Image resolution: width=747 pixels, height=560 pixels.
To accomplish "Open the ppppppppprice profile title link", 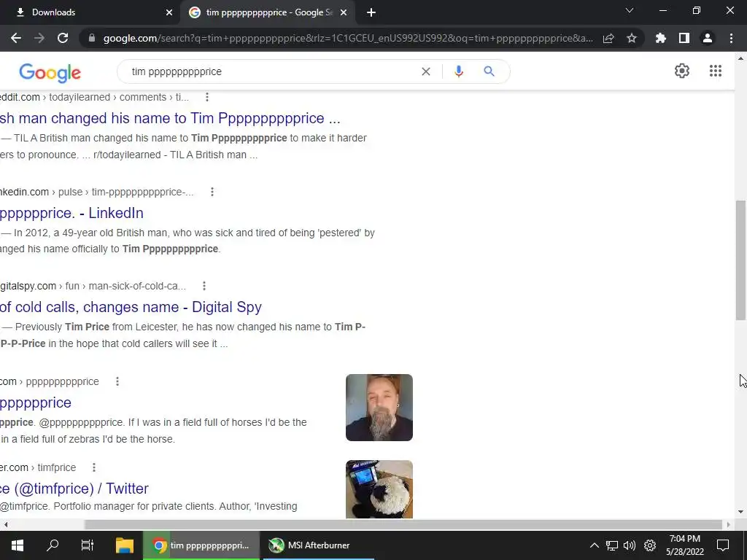I will click(36, 402).
